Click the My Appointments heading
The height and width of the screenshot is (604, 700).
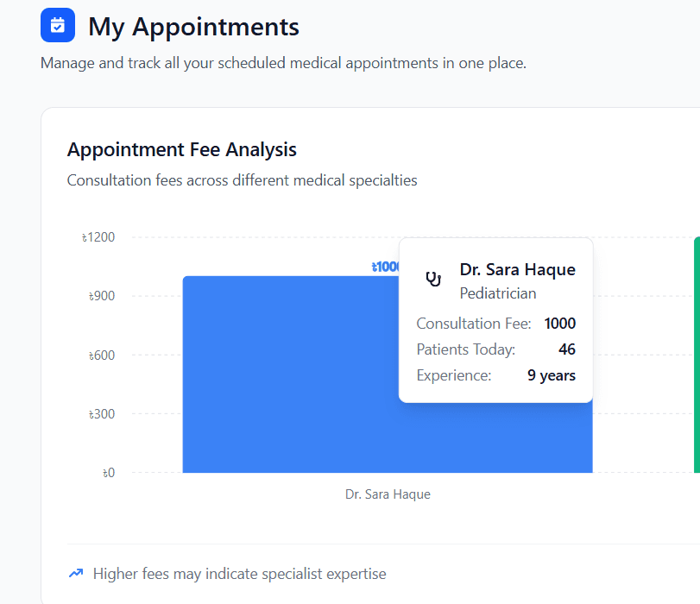pos(192,27)
